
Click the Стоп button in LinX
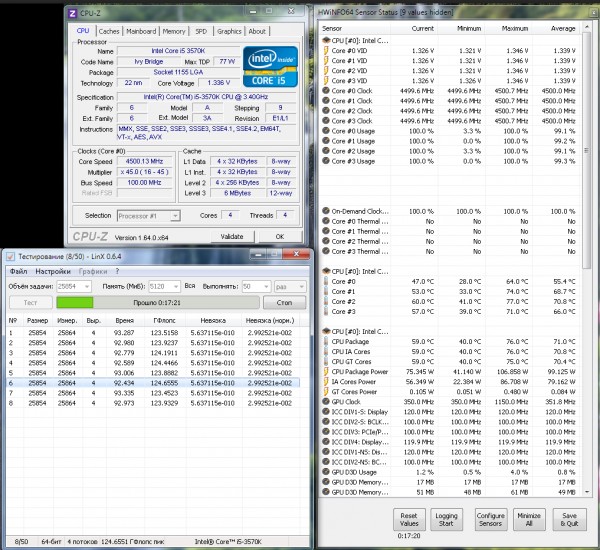(x=284, y=302)
